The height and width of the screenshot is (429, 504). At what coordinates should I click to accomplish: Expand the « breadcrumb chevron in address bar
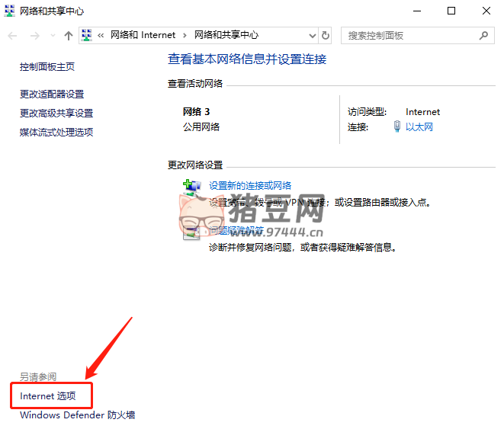tap(101, 35)
